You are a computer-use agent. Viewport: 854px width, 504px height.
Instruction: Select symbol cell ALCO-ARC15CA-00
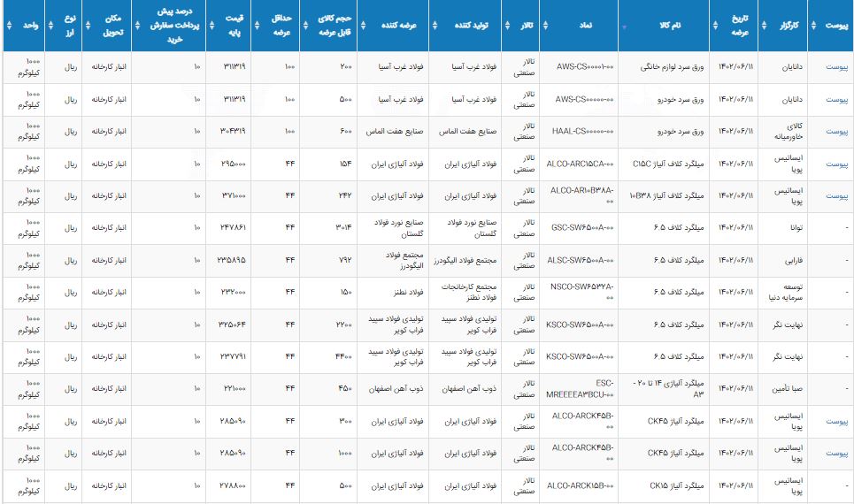pos(580,164)
